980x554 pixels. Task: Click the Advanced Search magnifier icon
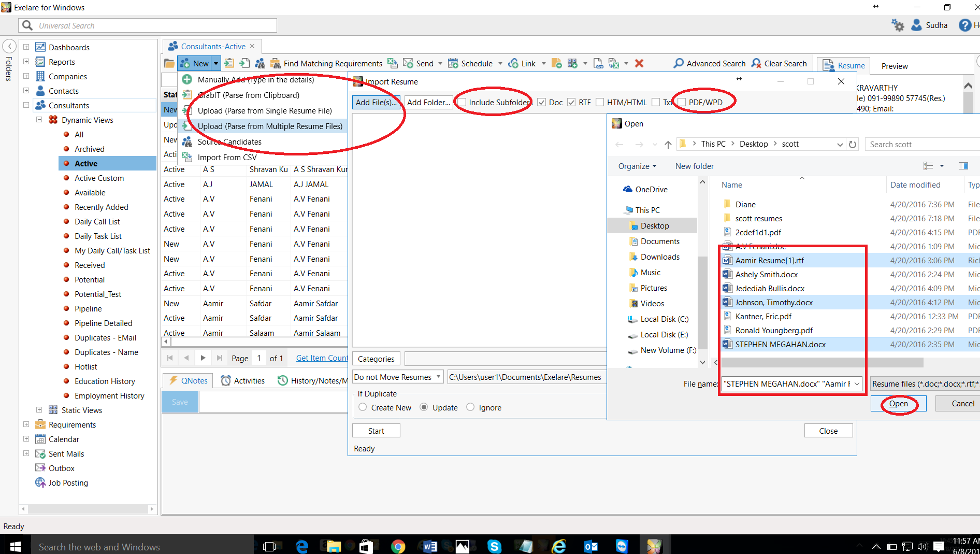coord(679,63)
